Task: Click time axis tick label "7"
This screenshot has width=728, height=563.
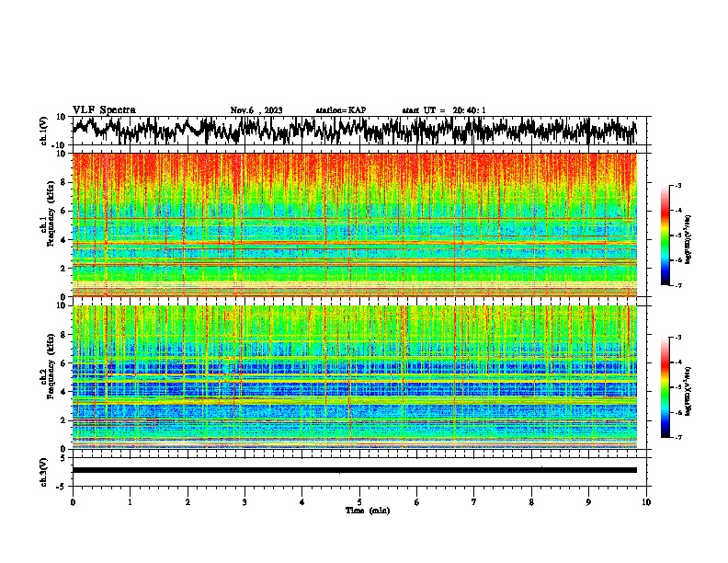Action: [474, 502]
